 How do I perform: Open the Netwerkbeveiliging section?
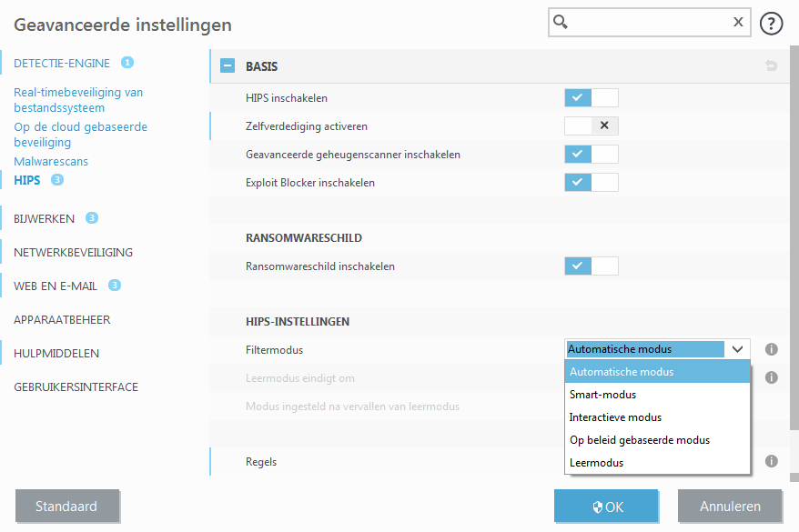73,252
